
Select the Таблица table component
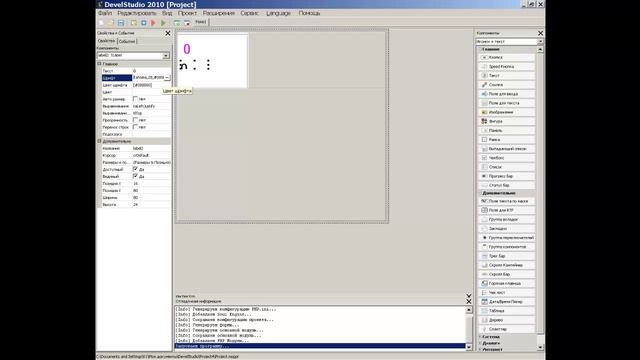click(507, 311)
